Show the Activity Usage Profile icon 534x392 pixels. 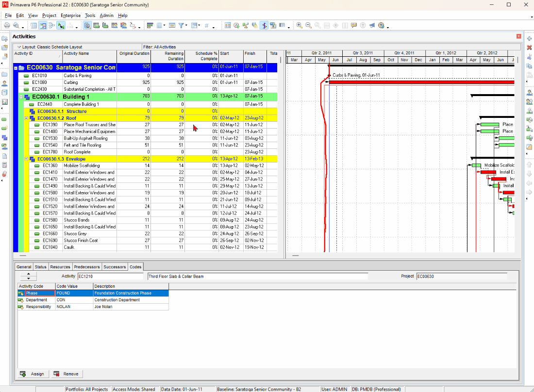105,26
